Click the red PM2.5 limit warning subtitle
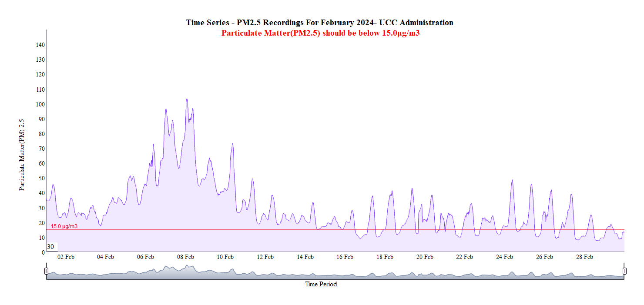Screen dimensions: 644x305 point(320,33)
